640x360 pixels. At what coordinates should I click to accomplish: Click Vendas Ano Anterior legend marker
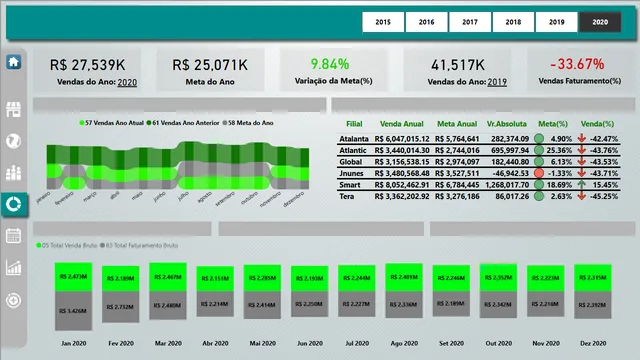[x=149, y=123]
